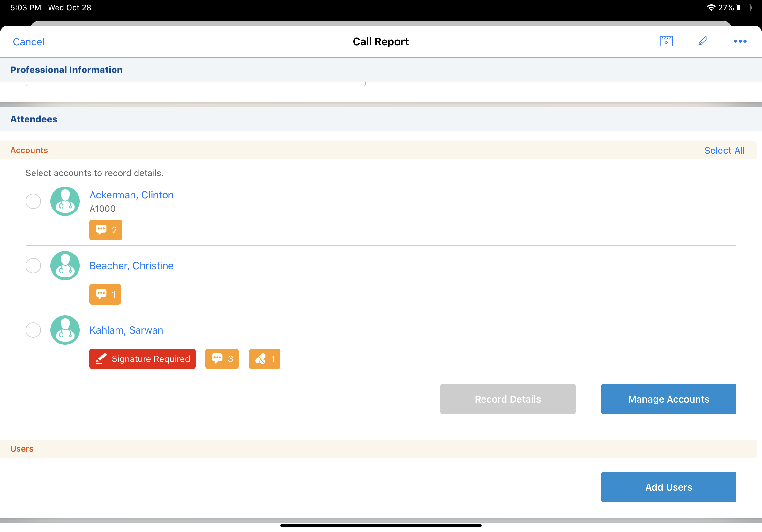762x532 pixels.
Task: Select the radio button for Kahlam, Sarwan
Action: [33, 330]
